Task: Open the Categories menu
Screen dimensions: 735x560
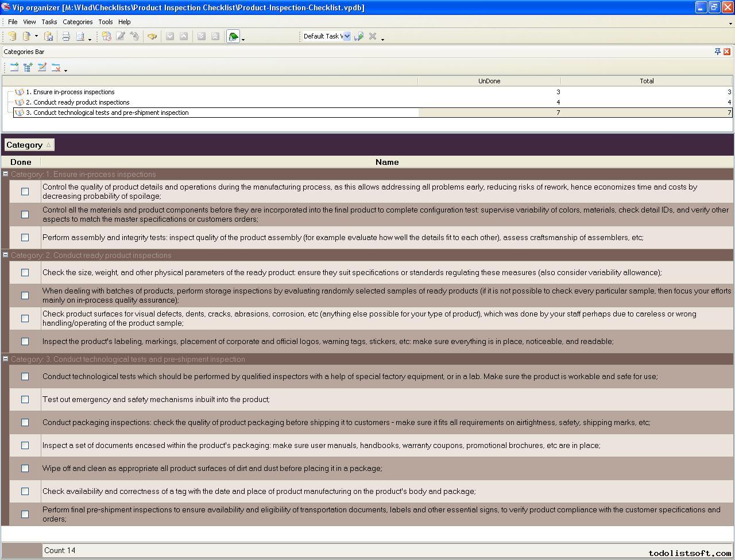Action: click(78, 22)
